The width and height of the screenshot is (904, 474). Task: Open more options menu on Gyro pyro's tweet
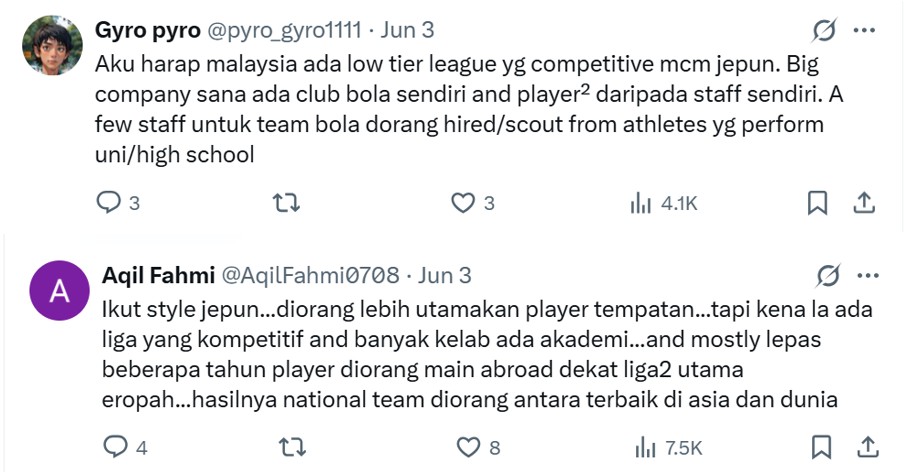[864, 31]
